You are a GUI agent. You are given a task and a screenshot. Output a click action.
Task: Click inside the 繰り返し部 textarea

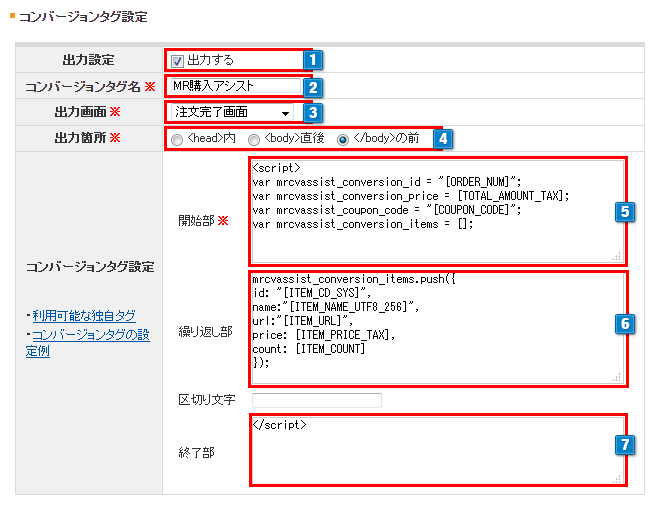[x=438, y=328]
